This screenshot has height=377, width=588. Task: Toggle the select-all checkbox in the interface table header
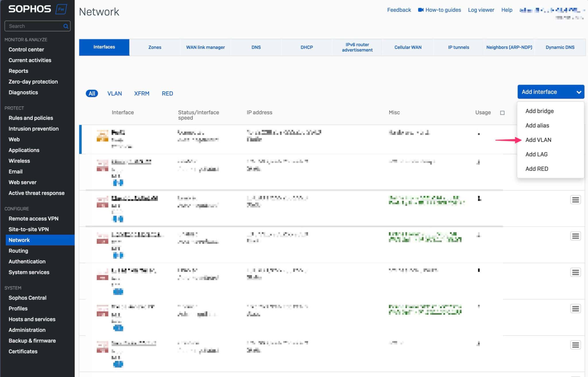[502, 113]
